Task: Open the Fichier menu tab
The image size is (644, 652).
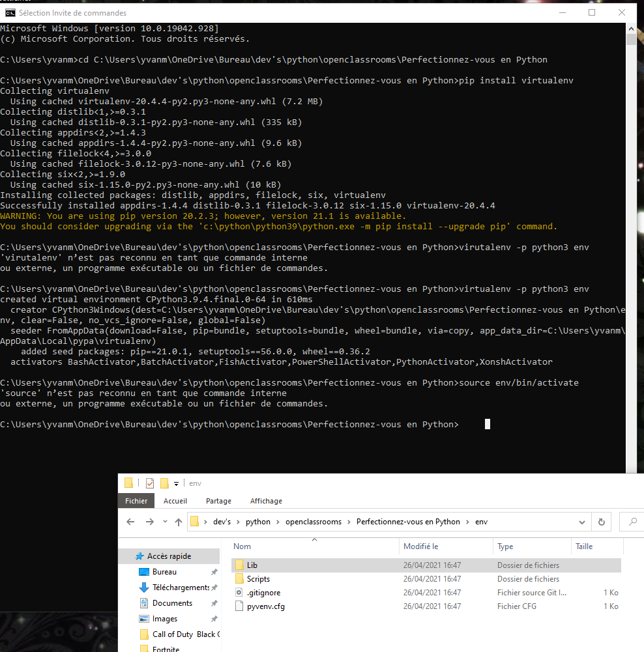Action: pyautogui.click(x=136, y=501)
